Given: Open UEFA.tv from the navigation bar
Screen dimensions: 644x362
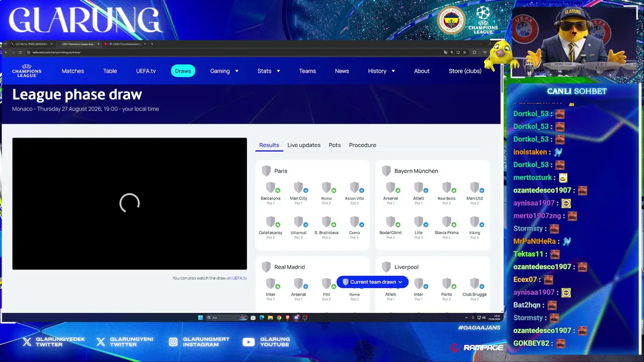Looking at the screenshot, I should point(146,71).
